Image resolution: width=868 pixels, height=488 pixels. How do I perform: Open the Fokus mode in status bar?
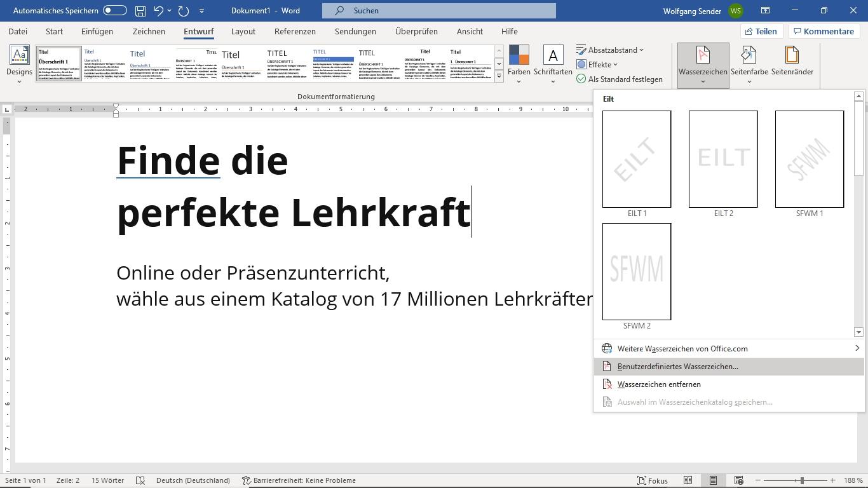[653, 480]
